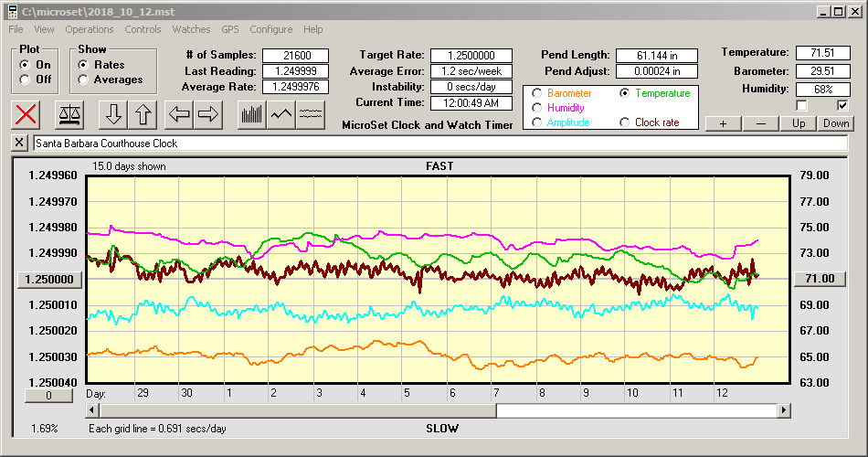Click the Up button

(x=799, y=123)
